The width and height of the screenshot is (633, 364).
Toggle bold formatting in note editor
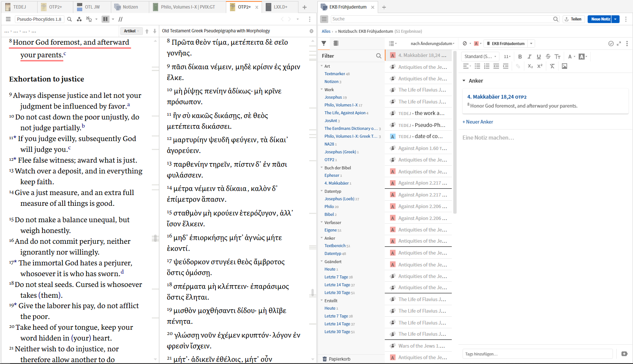tap(520, 57)
